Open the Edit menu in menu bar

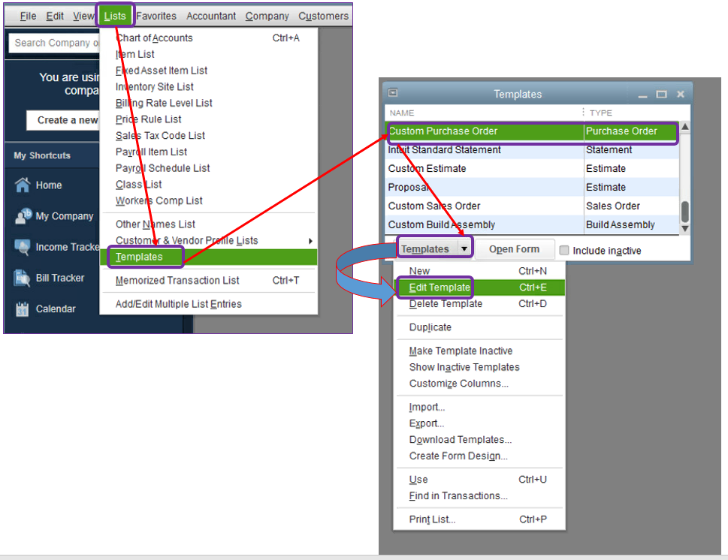(x=55, y=16)
